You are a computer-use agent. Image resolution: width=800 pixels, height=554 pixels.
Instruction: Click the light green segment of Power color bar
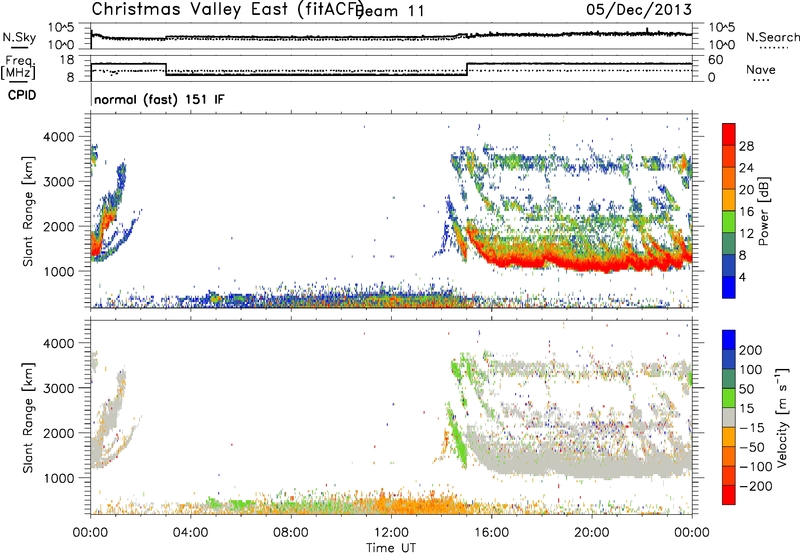[x=729, y=222]
